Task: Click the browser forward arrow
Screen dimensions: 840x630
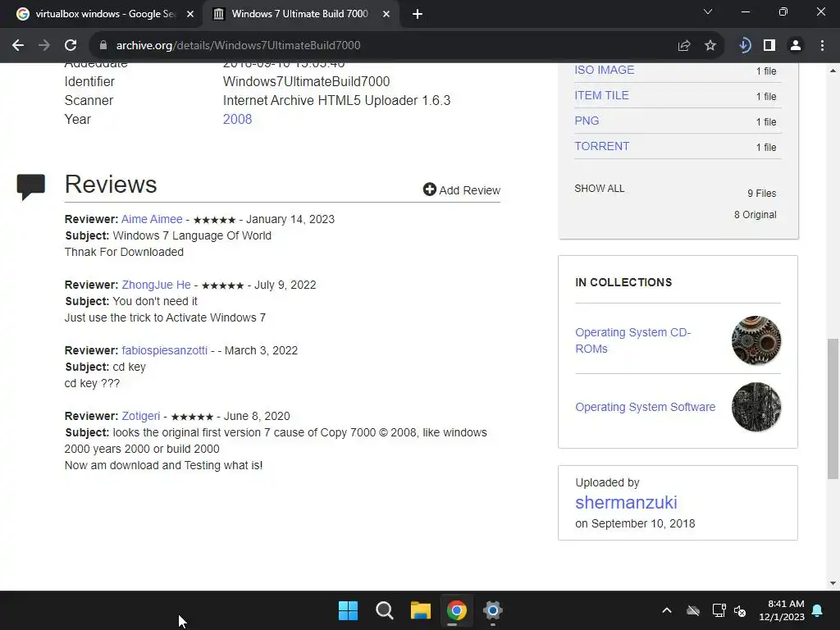Action: [x=44, y=46]
